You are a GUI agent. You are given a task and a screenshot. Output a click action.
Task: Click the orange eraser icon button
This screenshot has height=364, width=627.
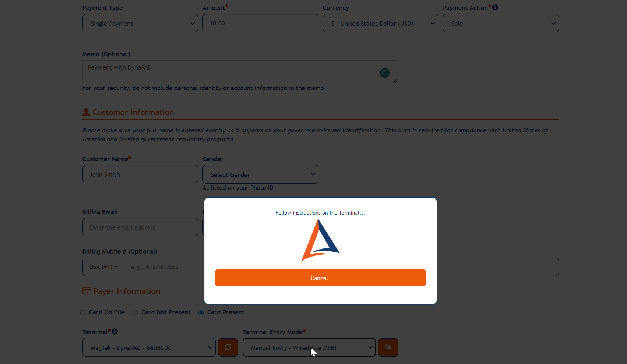[388, 347]
